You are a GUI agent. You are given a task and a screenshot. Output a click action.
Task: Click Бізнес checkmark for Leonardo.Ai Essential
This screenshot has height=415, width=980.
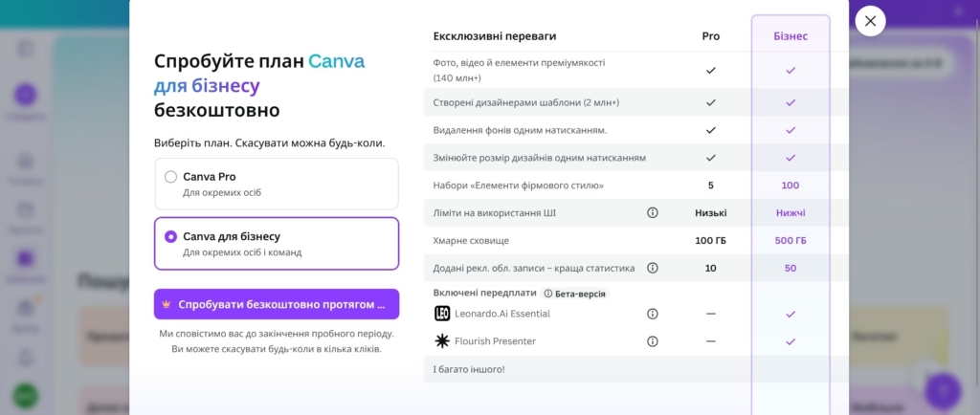tap(791, 314)
